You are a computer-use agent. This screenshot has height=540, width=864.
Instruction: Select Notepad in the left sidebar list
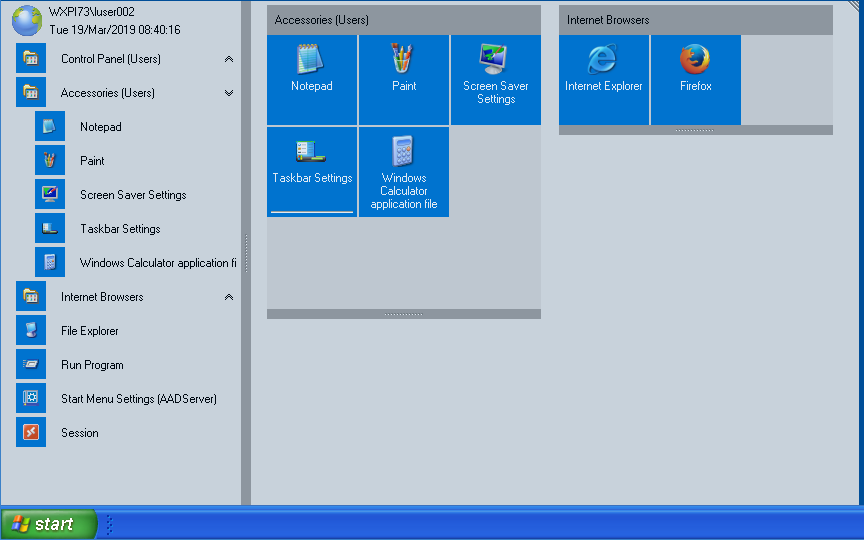point(100,127)
